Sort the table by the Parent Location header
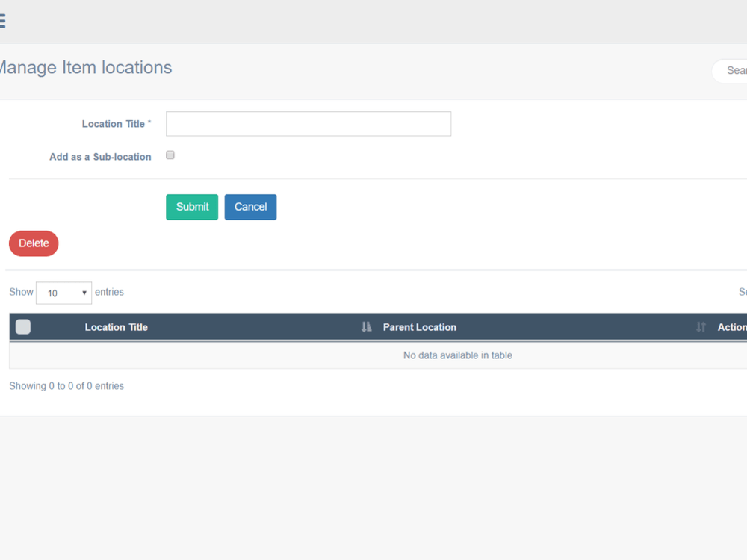Image resolution: width=747 pixels, height=560 pixels. pos(419,327)
